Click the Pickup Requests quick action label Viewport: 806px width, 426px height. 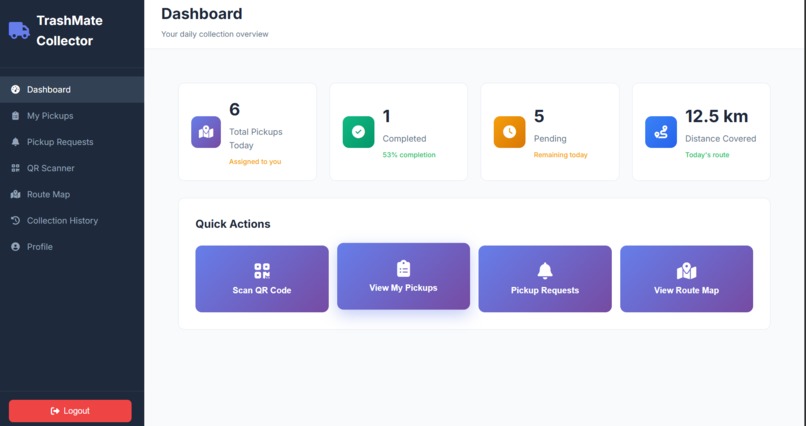(545, 290)
